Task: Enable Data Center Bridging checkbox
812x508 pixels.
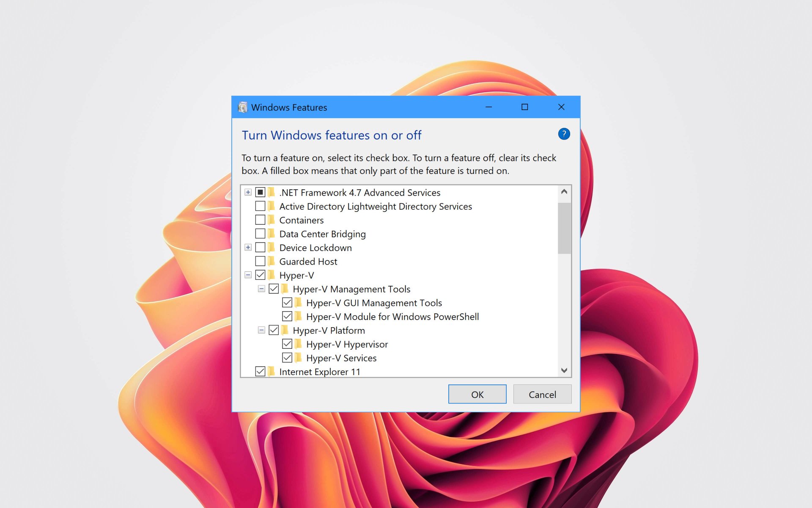Action: click(x=261, y=234)
